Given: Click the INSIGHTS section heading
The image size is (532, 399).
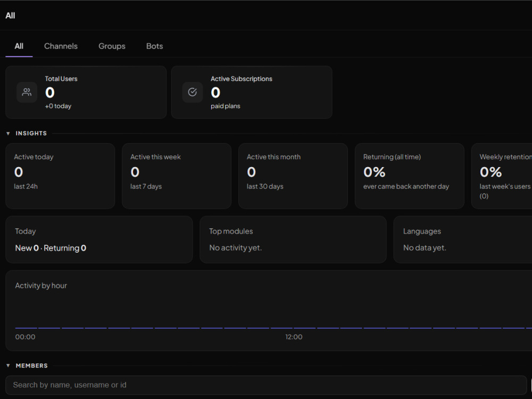Looking at the screenshot, I should [x=31, y=134].
